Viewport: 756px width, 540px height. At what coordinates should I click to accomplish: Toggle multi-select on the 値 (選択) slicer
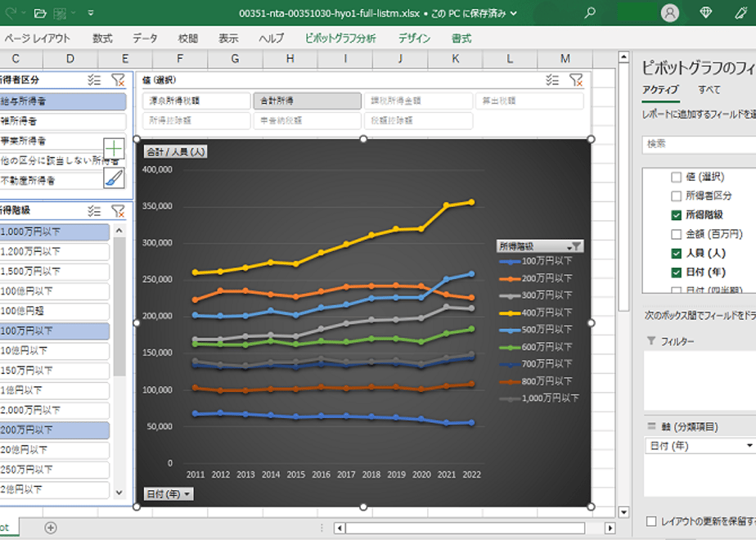point(552,80)
